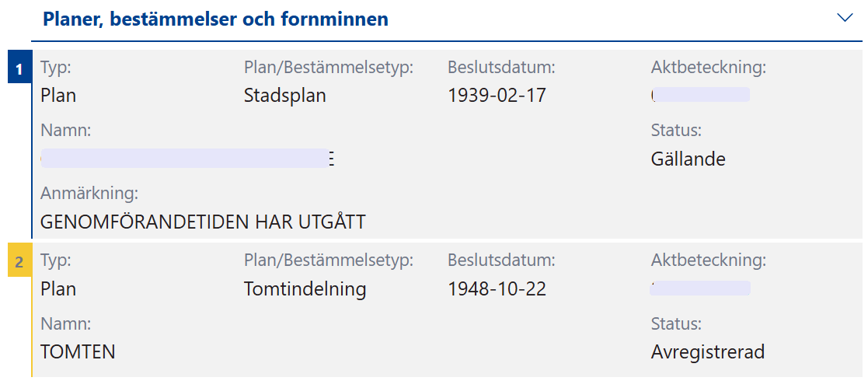The width and height of the screenshot is (868, 381).
Task: Select the 1939-02-17 Beslutsdatum value
Action: click(497, 96)
